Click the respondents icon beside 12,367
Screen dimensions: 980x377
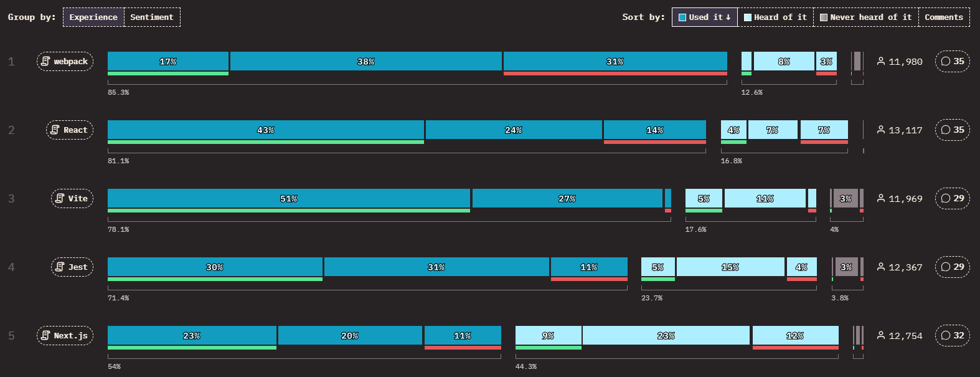[x=881, y=267]
